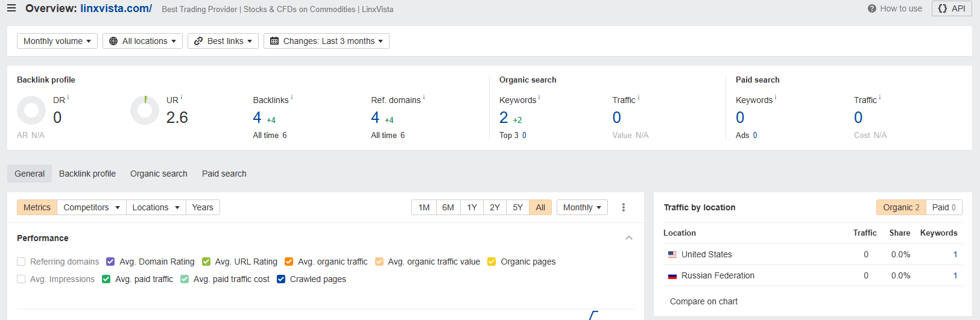Expand the Locations dropdown
980x320 pixels.
(x=156, y=207)
